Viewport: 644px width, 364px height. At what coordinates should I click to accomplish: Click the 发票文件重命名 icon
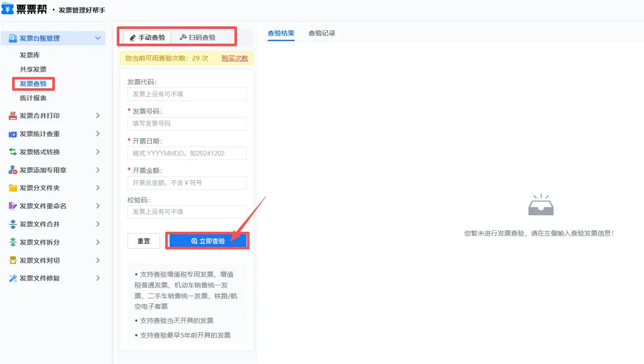coord(13,206)
